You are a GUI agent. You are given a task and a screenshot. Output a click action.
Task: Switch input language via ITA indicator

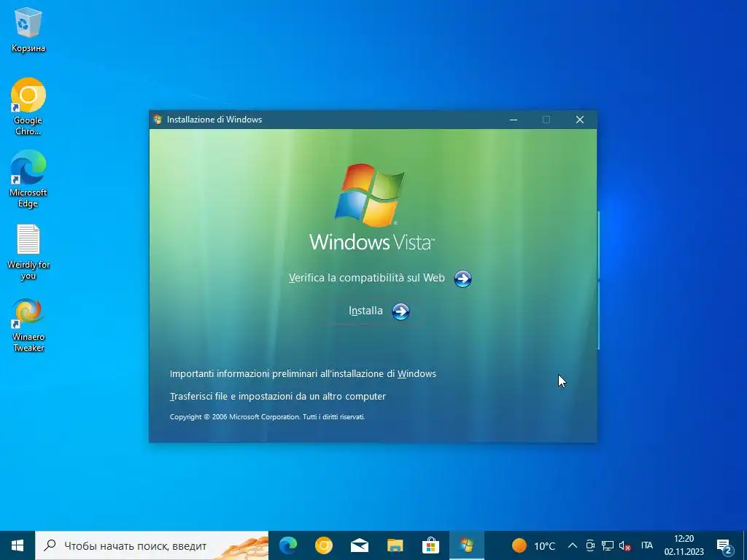pyautogui.click(x=646, y=545)
